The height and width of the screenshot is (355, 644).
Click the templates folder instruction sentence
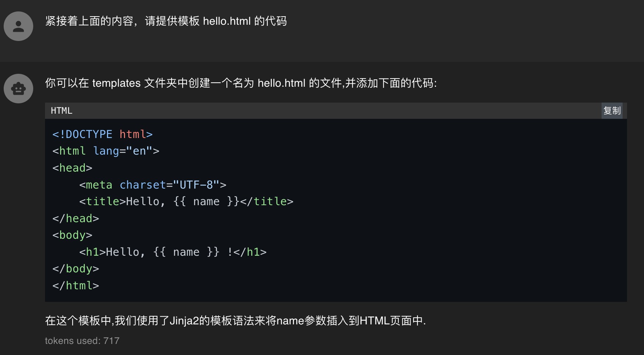pos(241,83)
